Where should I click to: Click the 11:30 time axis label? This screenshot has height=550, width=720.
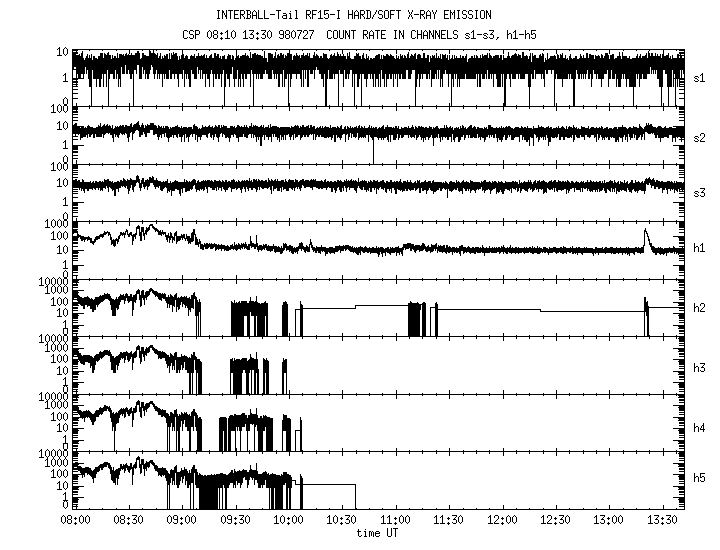tap(449, 520)
